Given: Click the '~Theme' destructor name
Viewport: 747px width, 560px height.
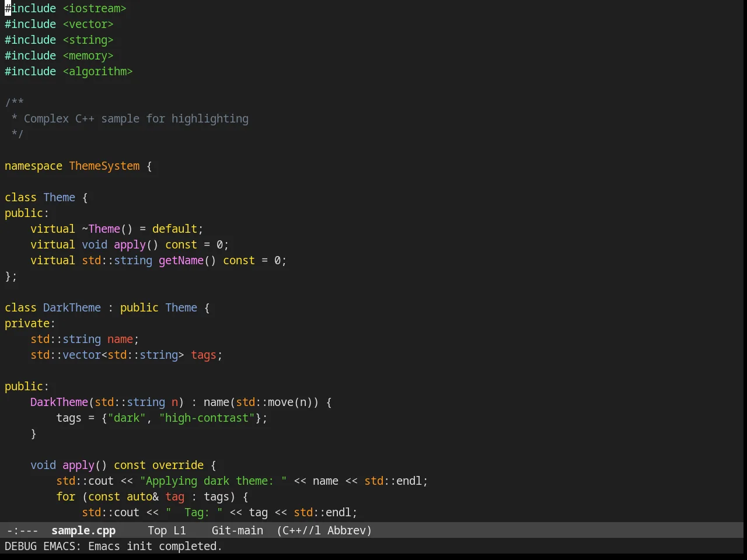Looking at the screenshot, I should pos(101,229).
